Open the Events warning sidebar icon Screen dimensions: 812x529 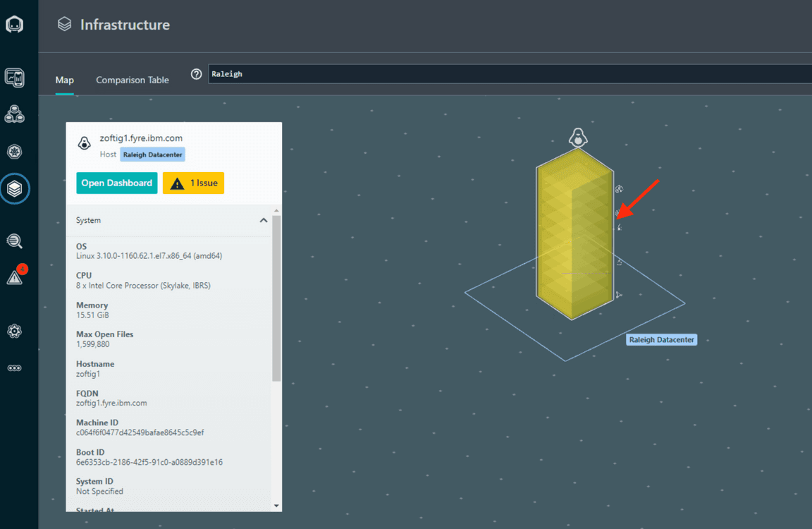tap(14, 277)
